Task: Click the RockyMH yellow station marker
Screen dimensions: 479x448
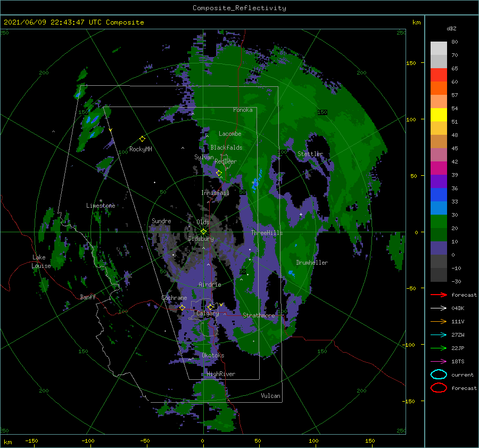Action: tap(142, 139)
